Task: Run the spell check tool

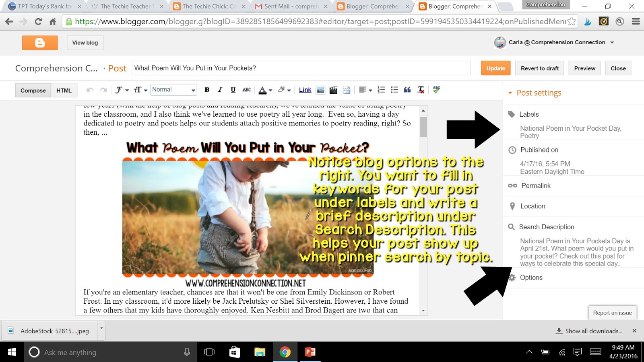Action: click(436, 90)
